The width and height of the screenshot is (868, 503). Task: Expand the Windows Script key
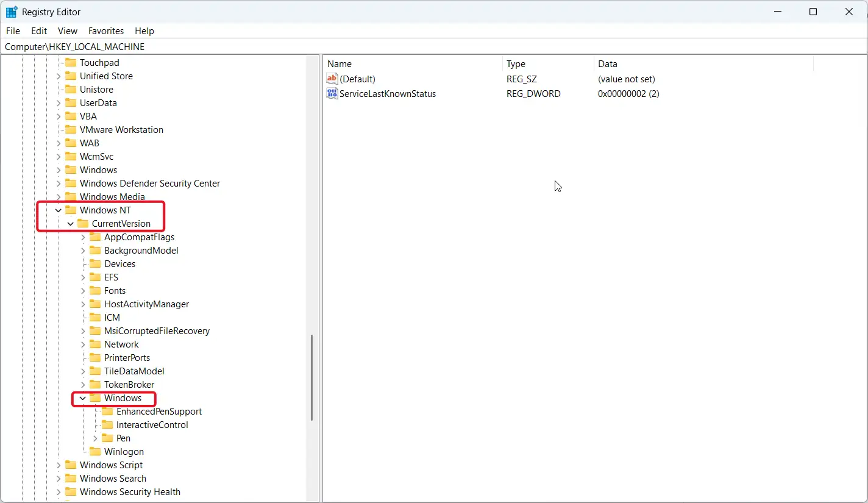coord(59,465)
